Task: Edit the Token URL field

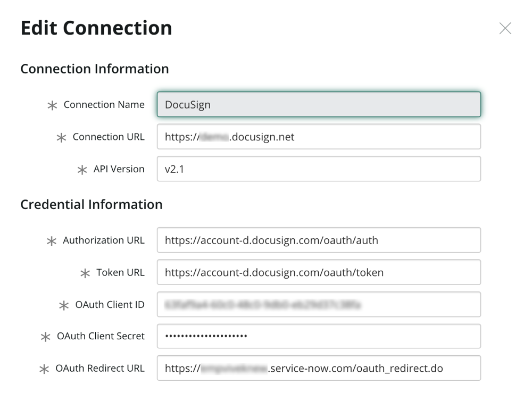Action: coord(319,272)
